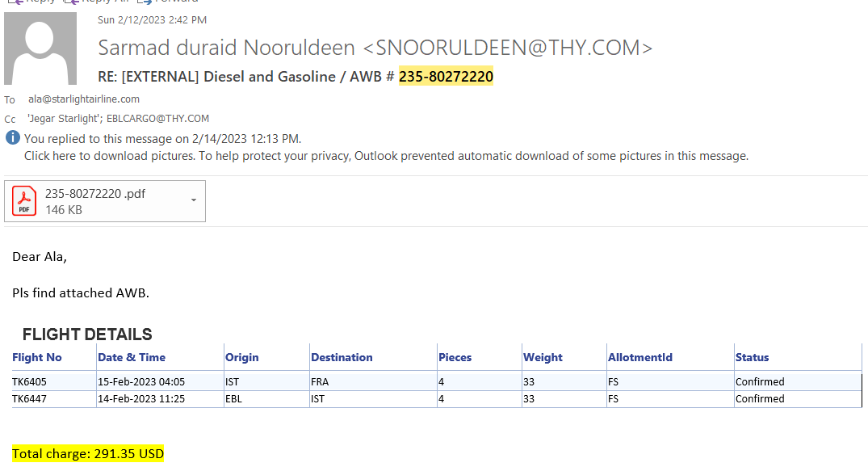Click the Flight No column header
The width and height of the screenshot is (868, 467).
pyautogui.click(x=37, y=357)
